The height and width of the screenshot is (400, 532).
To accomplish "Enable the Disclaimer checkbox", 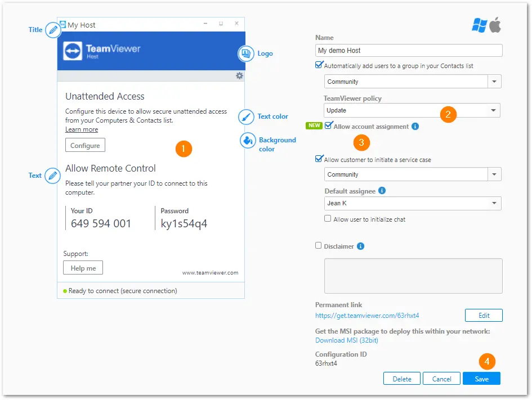I will (318, 245).
